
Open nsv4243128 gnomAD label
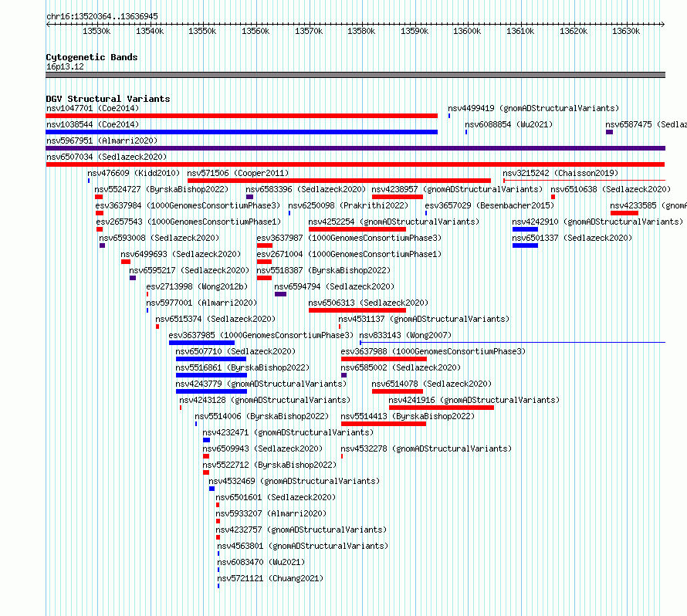[x=265, y=400]
